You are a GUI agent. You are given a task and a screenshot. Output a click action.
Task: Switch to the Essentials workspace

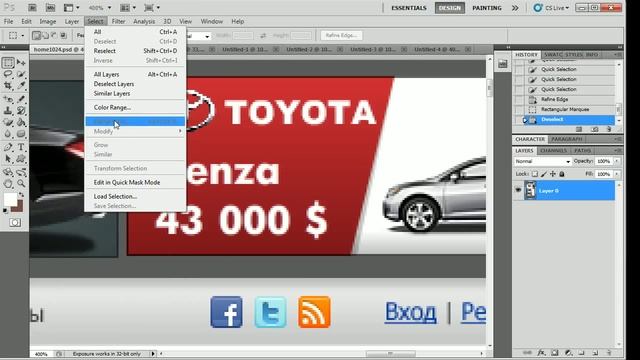(409, 8)
